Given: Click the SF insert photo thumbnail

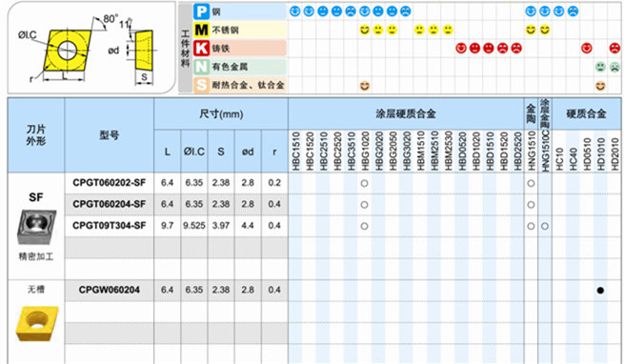Looking at the screenshot, I should coord(36,227).
